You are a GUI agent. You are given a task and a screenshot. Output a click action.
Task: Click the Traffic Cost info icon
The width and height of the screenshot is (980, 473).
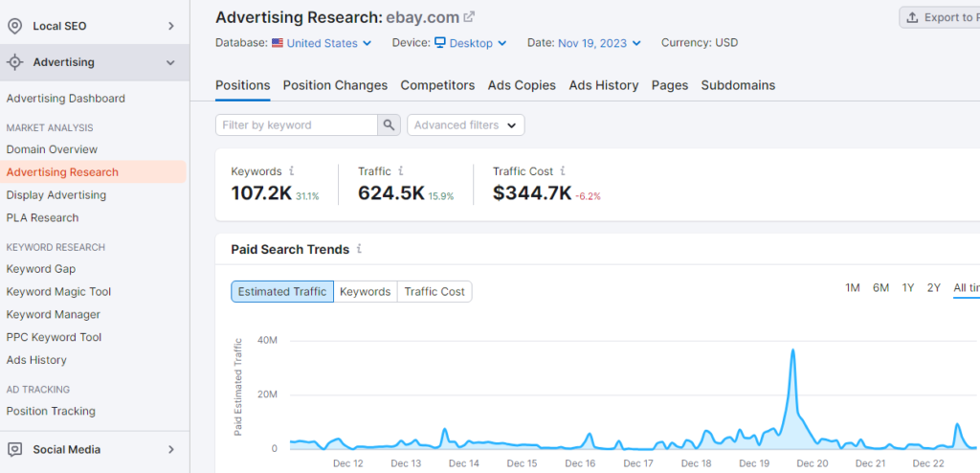click(563, 170)
